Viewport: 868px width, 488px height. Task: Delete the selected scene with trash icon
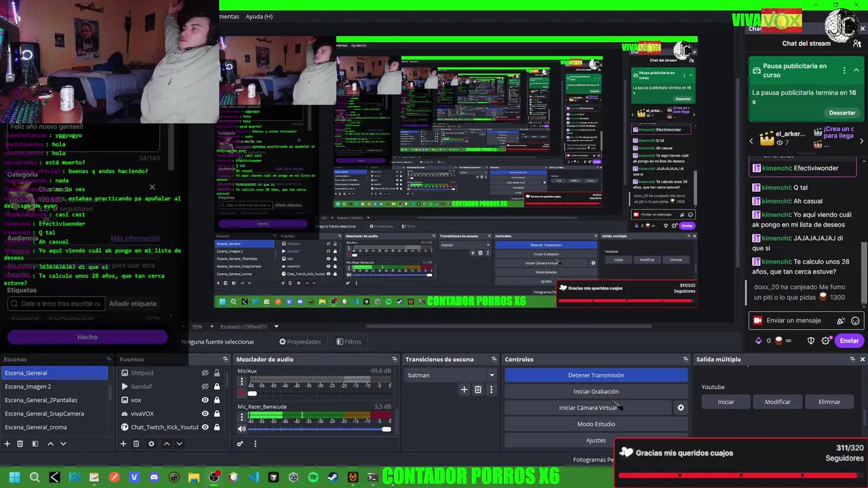20,443
